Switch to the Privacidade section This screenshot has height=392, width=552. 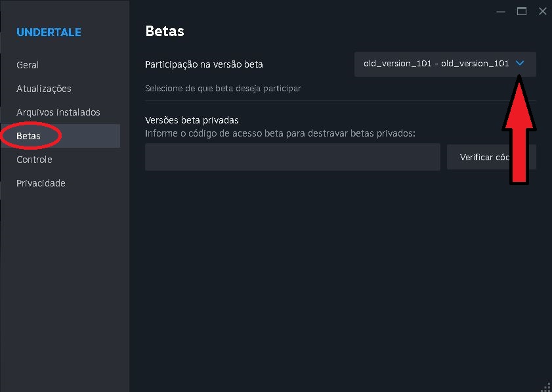point(41,183)
